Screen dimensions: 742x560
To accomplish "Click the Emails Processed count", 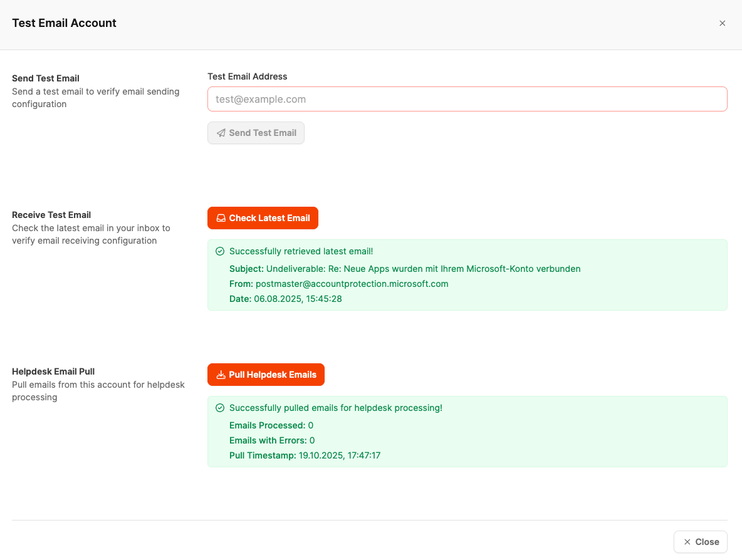I will click(x=311, y=425).
